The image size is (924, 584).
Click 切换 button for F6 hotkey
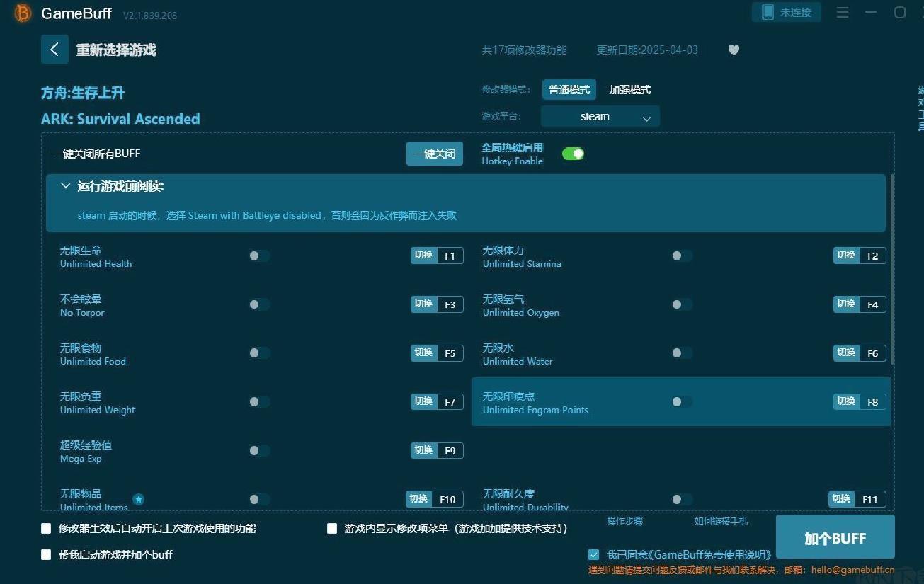[846, 353]
